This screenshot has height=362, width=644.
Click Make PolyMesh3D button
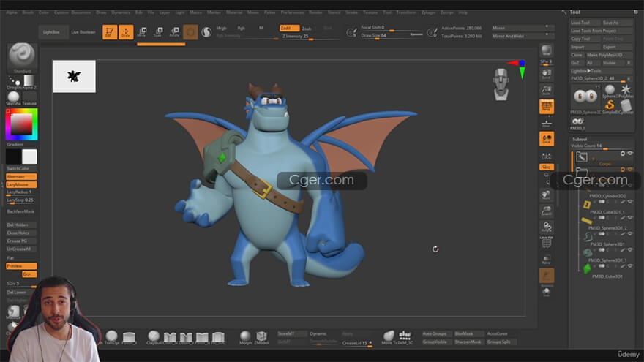point(610,55)
